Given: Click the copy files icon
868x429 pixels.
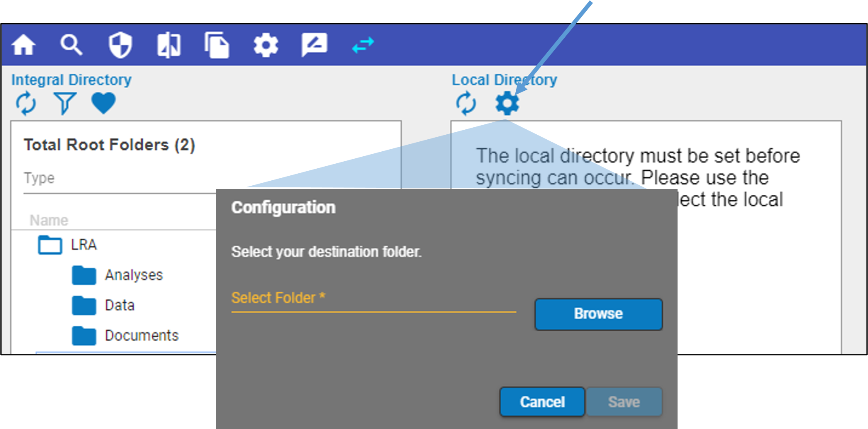Looking at the screenshot, I should (217, 45).
